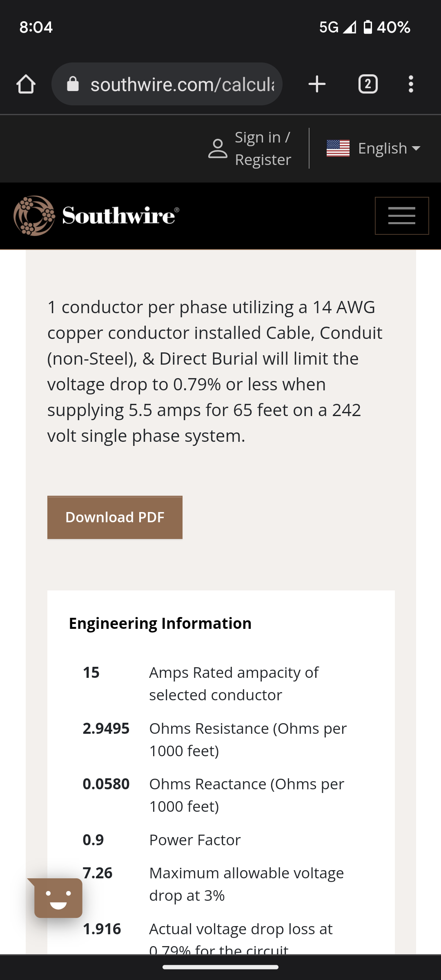
Task: Open the hamburger navigation menu
Action: coord(402,216)
